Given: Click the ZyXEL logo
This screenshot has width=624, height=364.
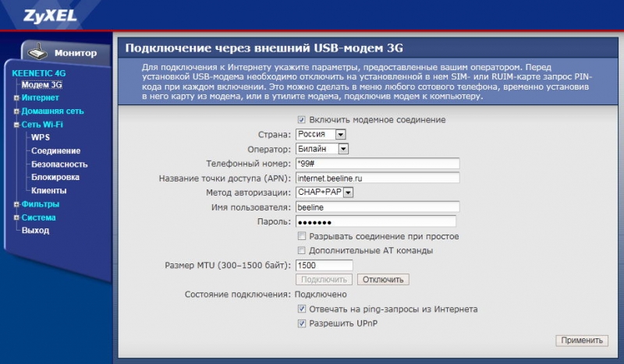Looking at the screenshot, I should (x=50, y=16).
